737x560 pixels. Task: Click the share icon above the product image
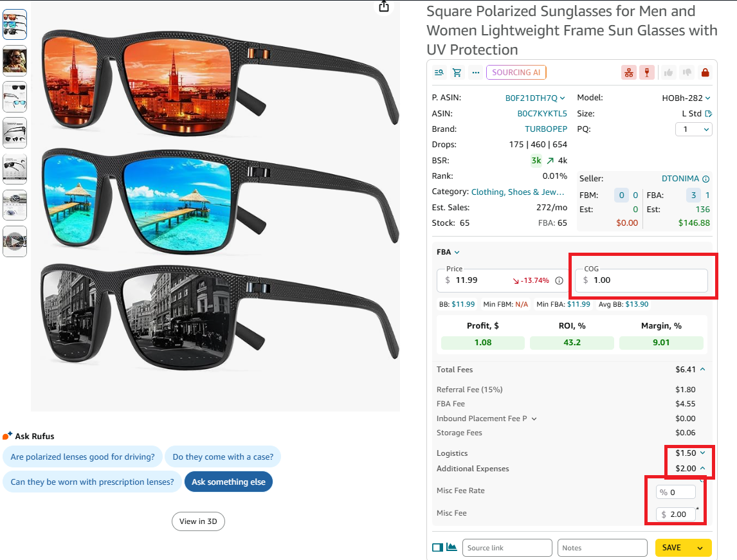[x=384, y=6]
